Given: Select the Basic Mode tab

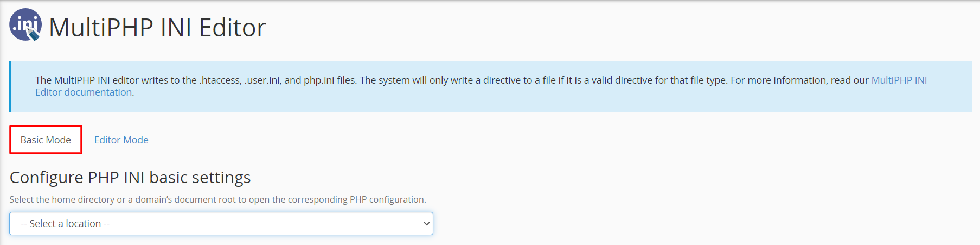Looking at the screenshot, I should coord(46,140).
